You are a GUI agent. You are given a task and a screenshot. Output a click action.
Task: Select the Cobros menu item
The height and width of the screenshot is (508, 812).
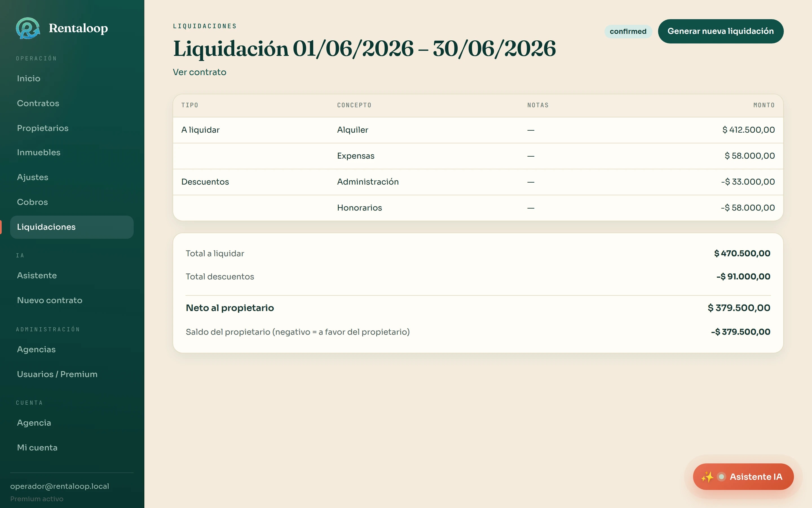pos(72,202)
